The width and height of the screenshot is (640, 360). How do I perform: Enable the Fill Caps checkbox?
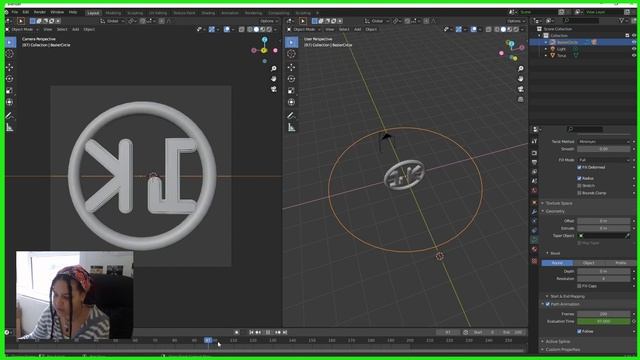pyautogui.click(x=579, y=286)
